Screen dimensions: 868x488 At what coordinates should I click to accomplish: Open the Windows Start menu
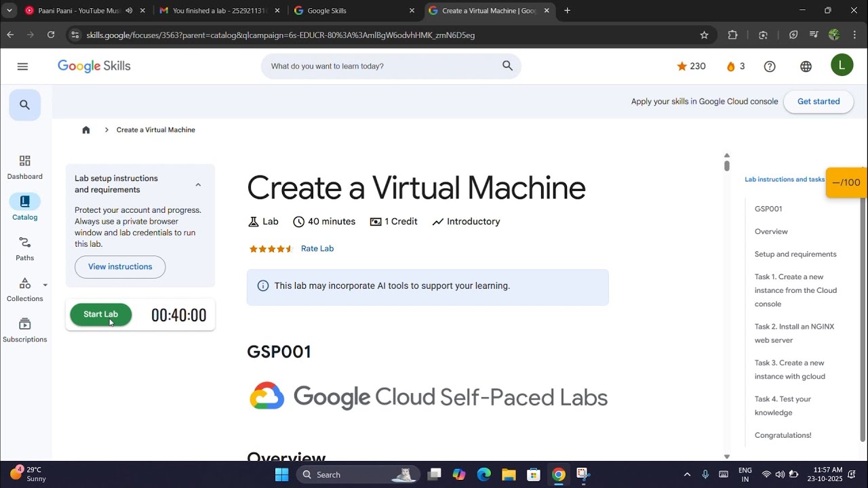point(282,474)
